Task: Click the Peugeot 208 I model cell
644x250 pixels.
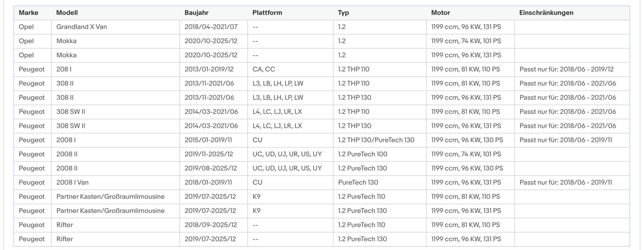Action: click(64, 69)
